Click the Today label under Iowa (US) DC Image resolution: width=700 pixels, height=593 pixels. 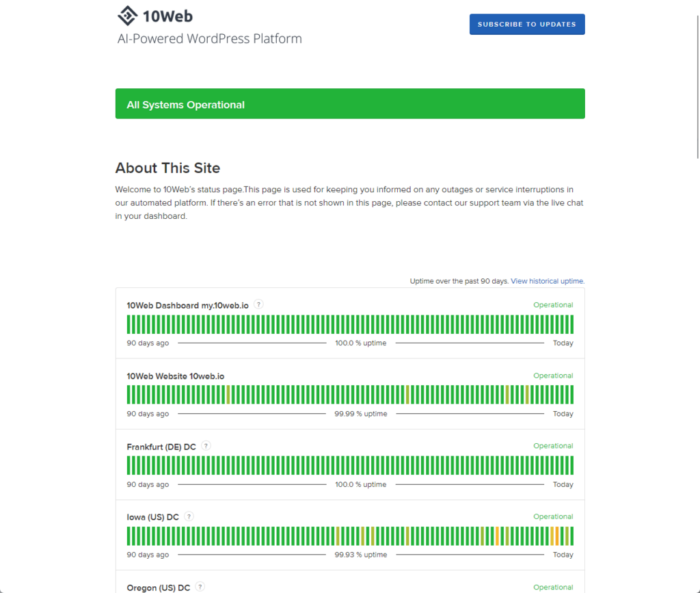(x=563, y=555)
